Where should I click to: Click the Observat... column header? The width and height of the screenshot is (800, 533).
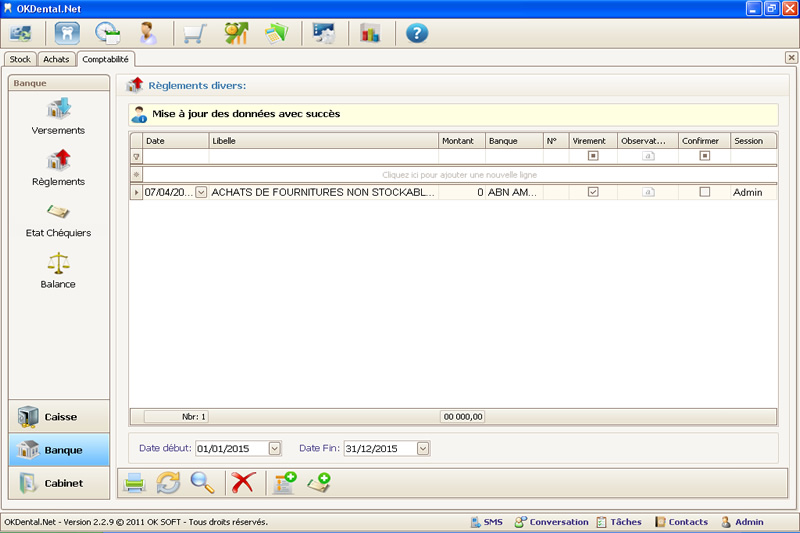point(648,141)
